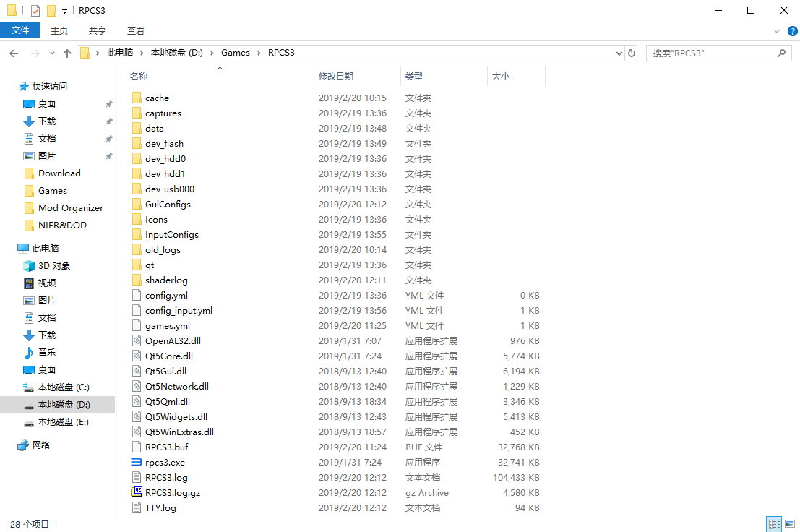Viewport: 800px width, 532px height.
Task: Open the 文件 ribbon tab
Action: click(x=20, y=30)
